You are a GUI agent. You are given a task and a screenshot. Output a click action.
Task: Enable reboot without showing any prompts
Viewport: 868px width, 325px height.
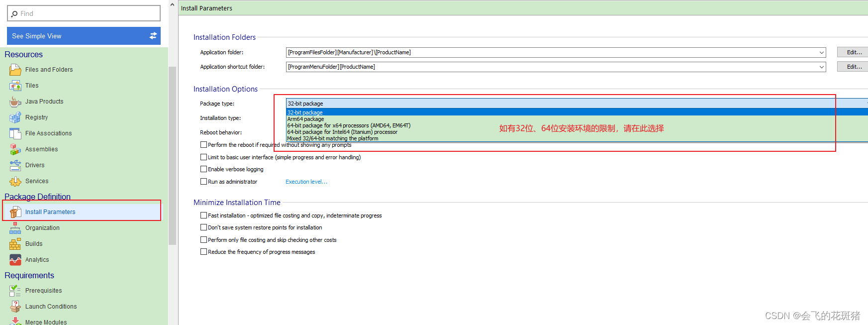(x=203, y=145)
